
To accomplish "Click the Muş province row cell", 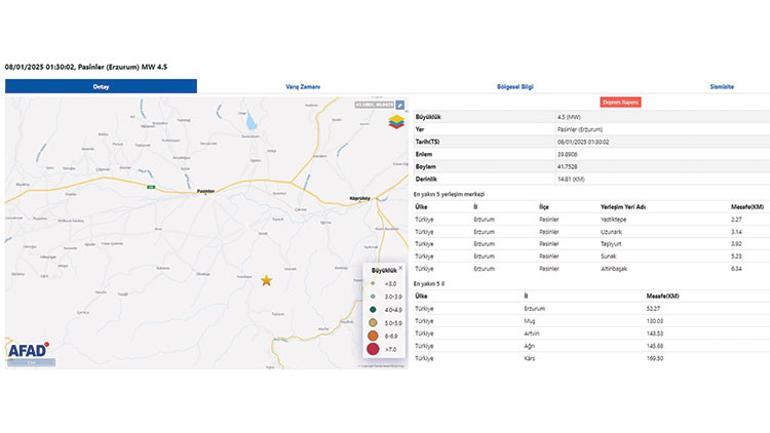I will coord(530,321).
